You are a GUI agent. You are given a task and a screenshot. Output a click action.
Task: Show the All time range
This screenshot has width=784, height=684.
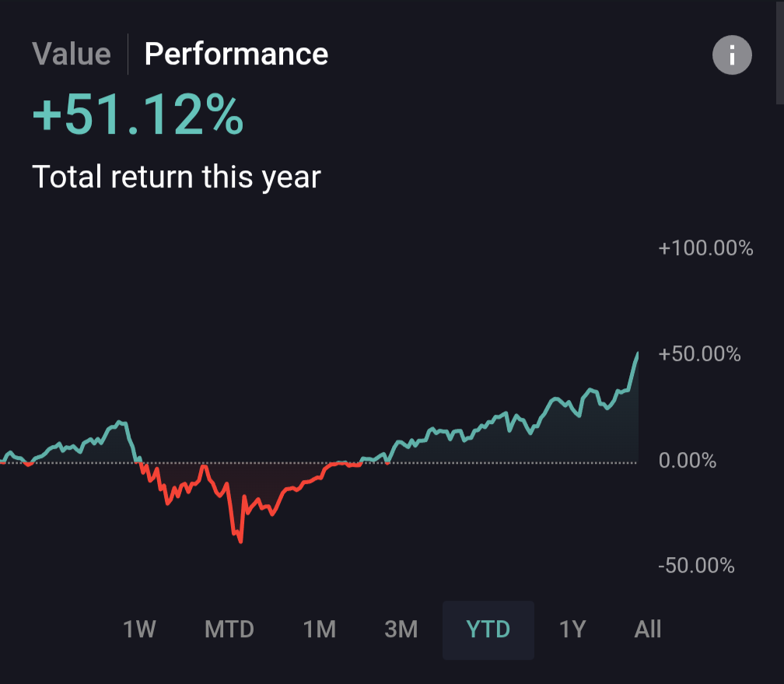point(648,629)
